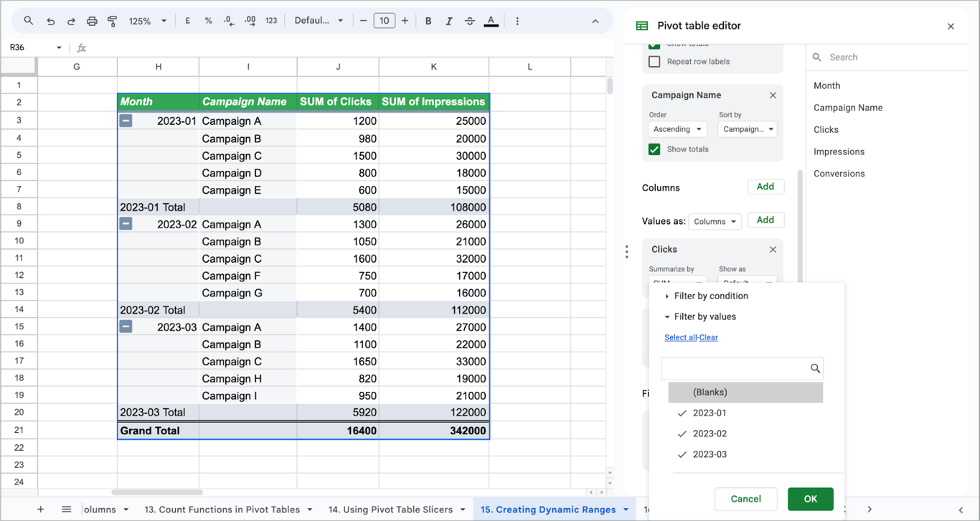Switch to 13. Count Functions in Pivot Tables tab
Screen dimensions: 980x521
point(222,510)
